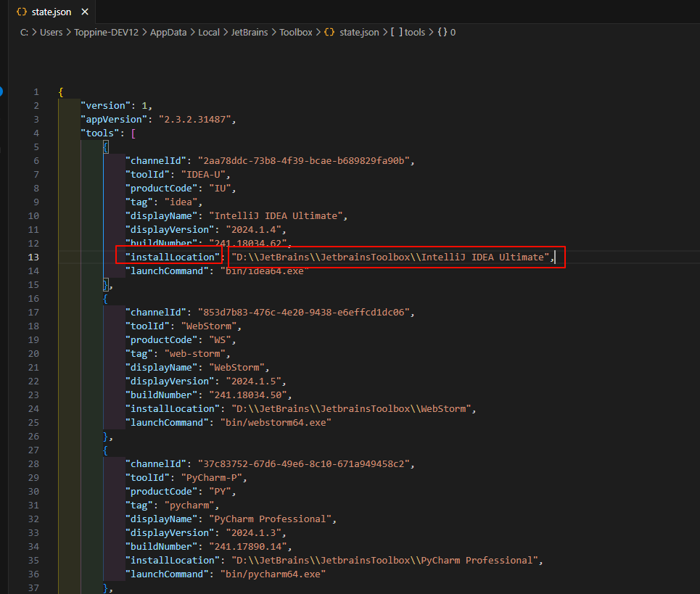Click line number 13 in the gutter
The width and height of the screenshot is (700, 594).
tap(33, 257)
